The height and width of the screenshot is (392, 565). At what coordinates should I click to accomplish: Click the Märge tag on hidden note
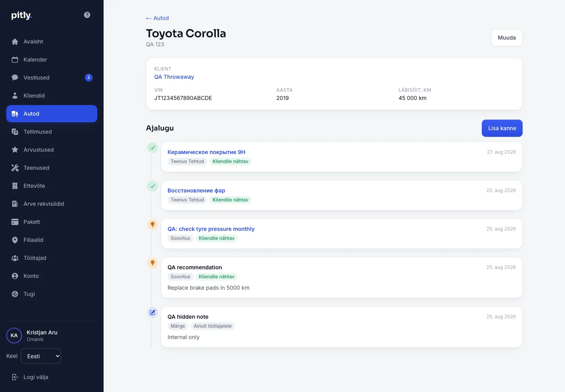click(178, 326)
